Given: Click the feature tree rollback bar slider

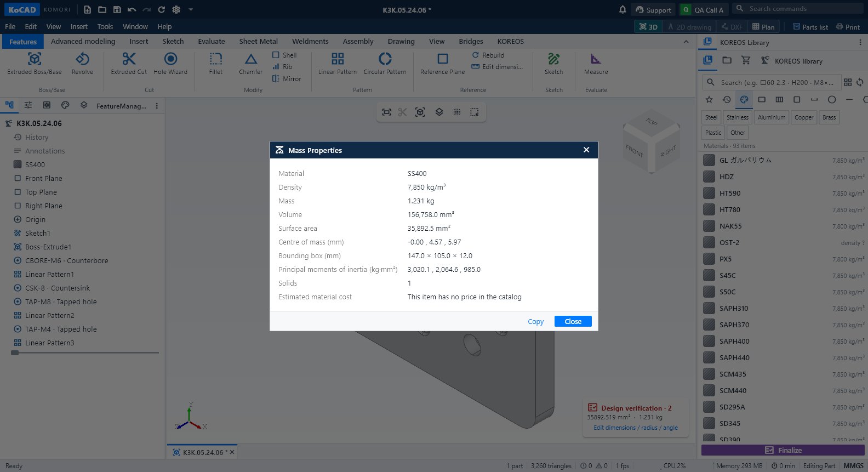Looking at the screenshot, I should (15, 352).
